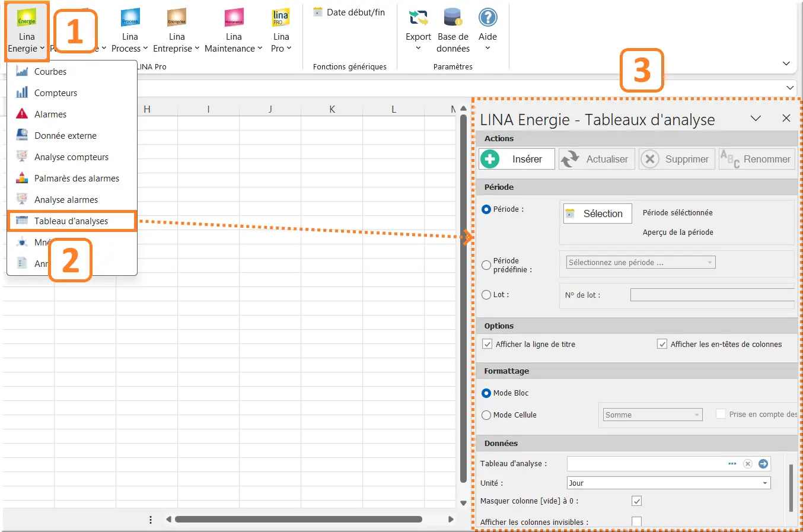Viewport: 803px width, 532px height.
Task: Clear the Tableau d'analyse field with the x icon
Action: 748,464
